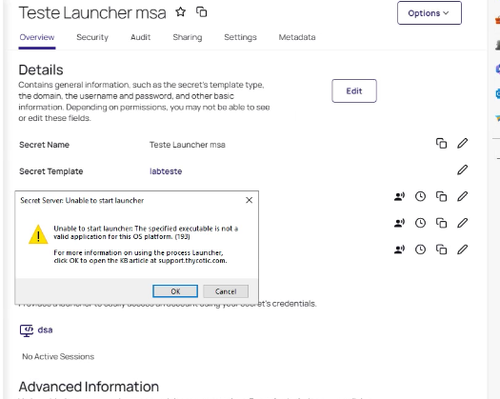The height and width of the screenshot is (399, 500).
Task: Open the labteste template link
Action: [x=166, y=171]
